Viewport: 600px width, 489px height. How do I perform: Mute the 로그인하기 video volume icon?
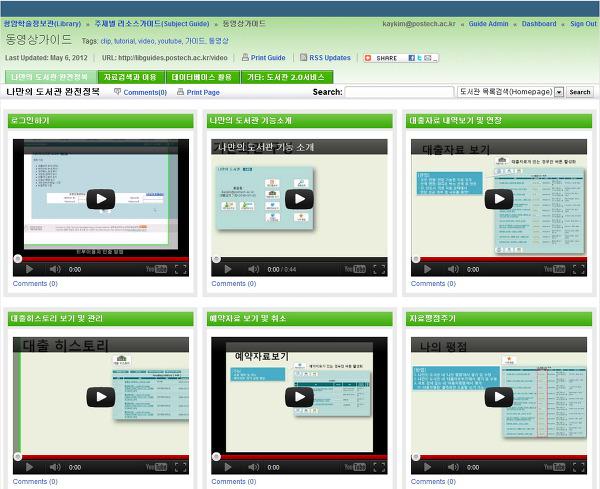pyautogui.click(x=55, y=269)
